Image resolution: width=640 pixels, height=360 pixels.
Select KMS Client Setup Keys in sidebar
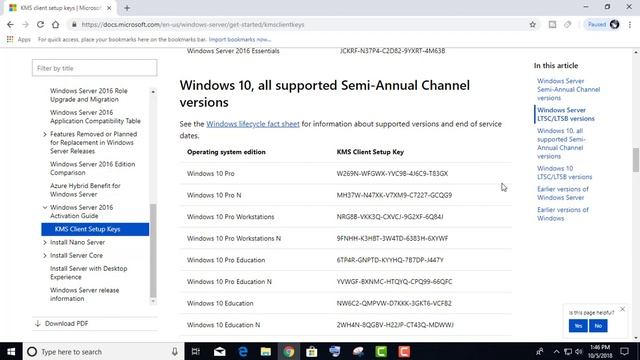pos(95,229)
